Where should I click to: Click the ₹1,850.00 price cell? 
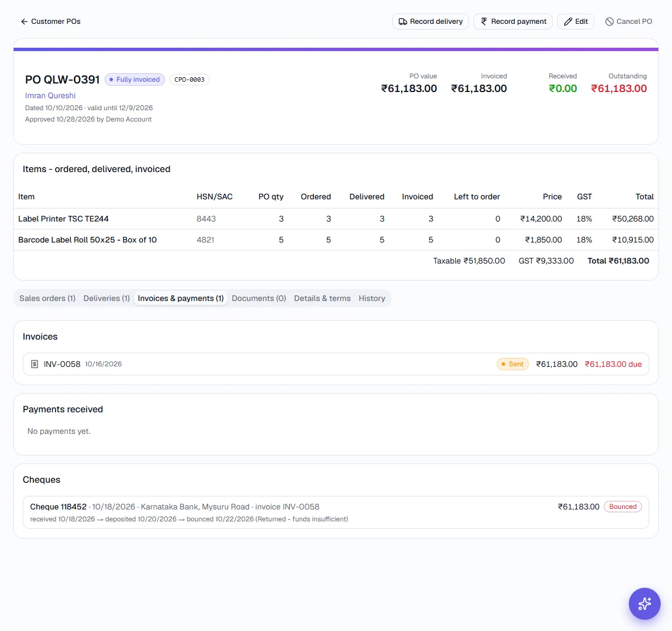point(543,240)
